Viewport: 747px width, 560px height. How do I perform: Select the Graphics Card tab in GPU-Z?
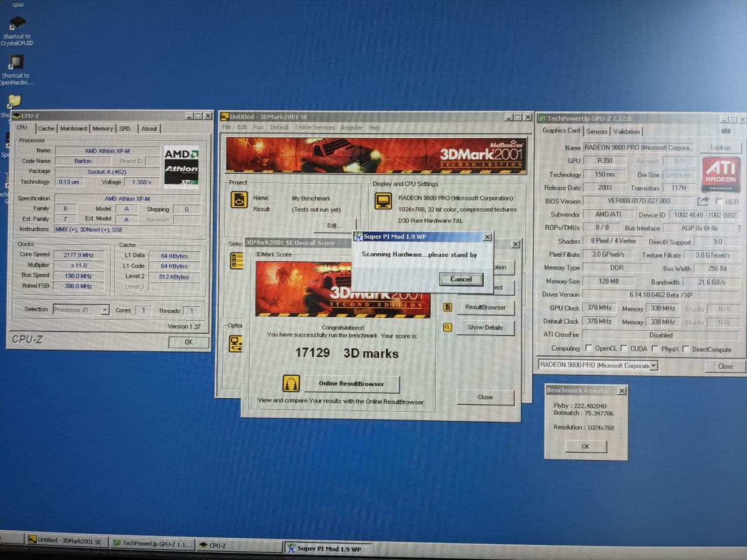pyautogui.click(x=561, y=131)
